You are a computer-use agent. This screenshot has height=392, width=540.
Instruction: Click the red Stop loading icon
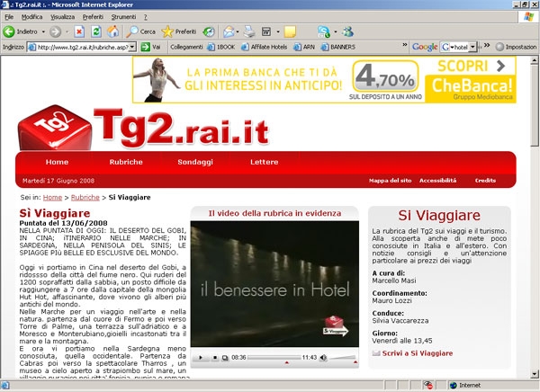[79, 31]
